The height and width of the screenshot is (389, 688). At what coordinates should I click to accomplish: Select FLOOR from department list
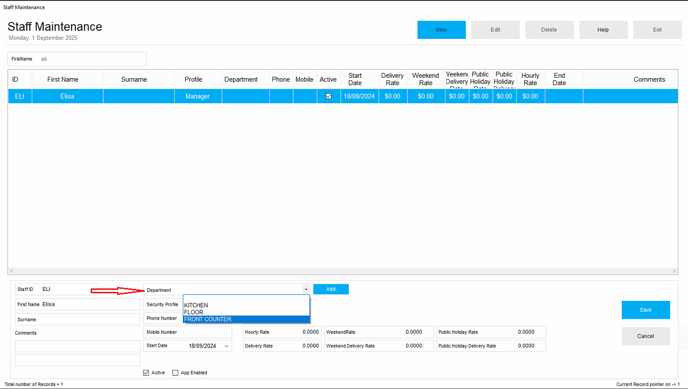246,312
